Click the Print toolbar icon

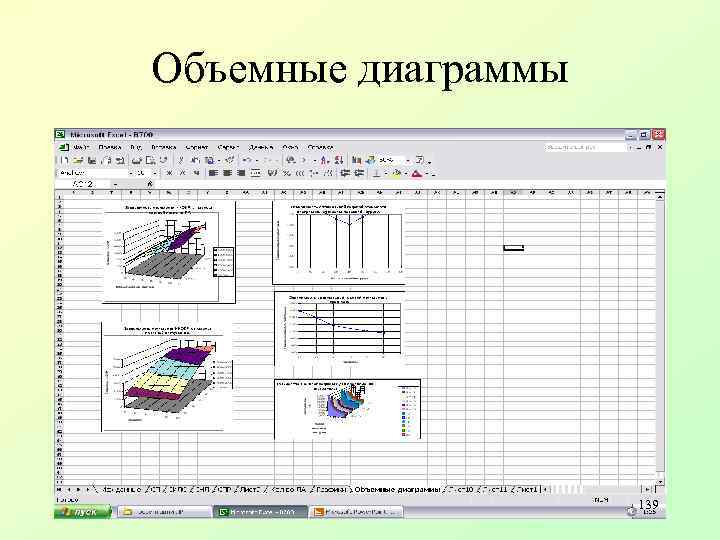coord(136,160)
